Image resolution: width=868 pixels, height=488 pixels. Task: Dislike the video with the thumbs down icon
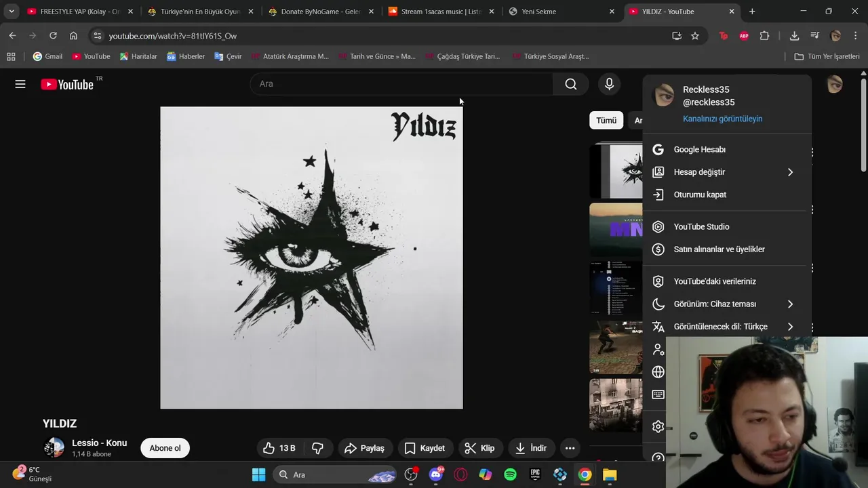317,448
